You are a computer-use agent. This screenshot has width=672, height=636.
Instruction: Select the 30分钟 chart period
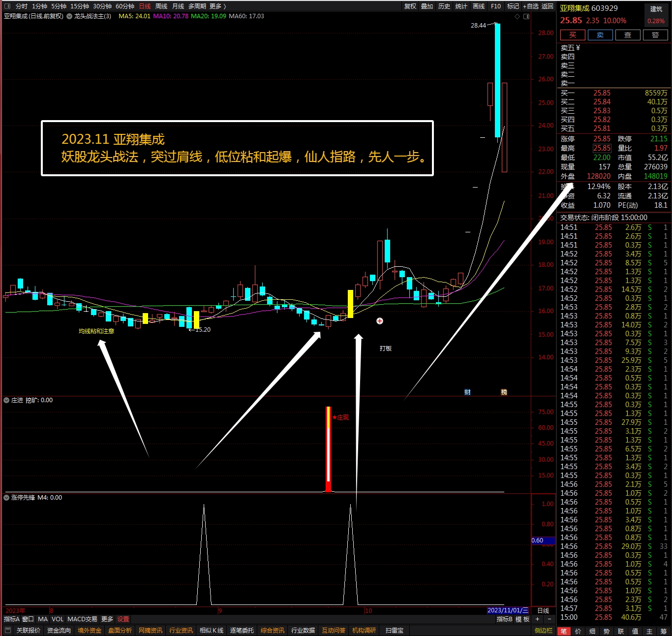102,6
